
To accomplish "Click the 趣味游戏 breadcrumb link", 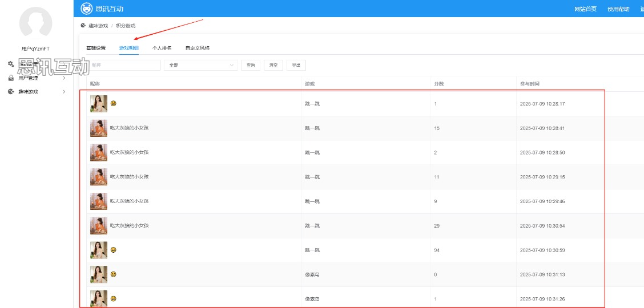I will tap(98, 26).
